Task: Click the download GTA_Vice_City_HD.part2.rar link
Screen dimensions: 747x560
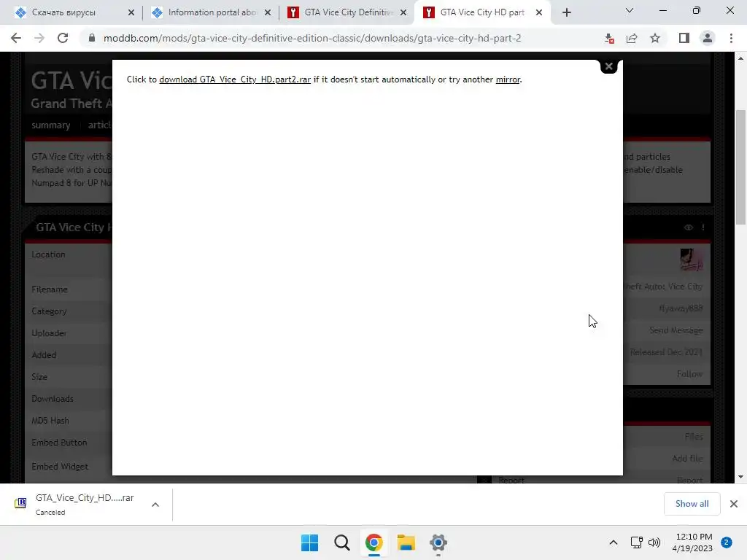Action: pyautogui.click(x=235, y=79)
